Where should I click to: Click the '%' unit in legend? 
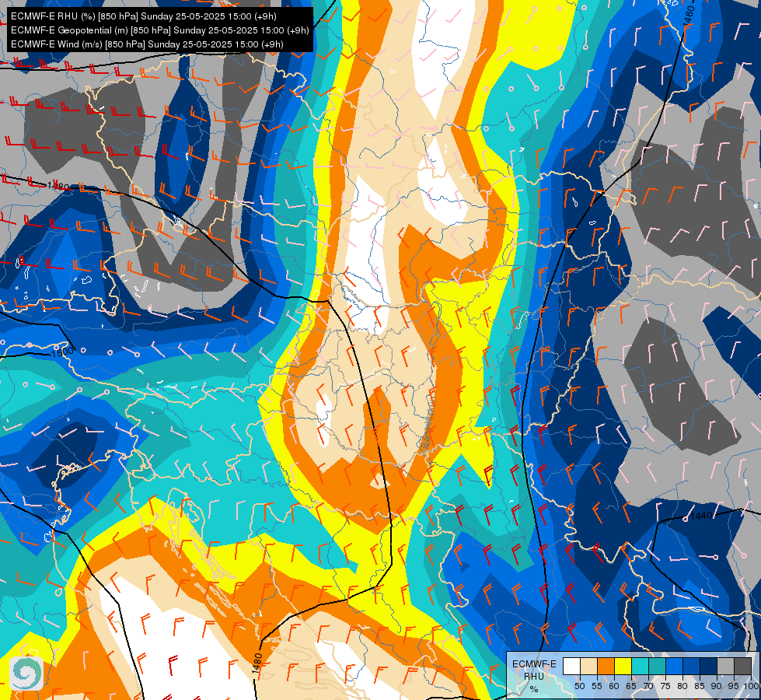(534, 689)
